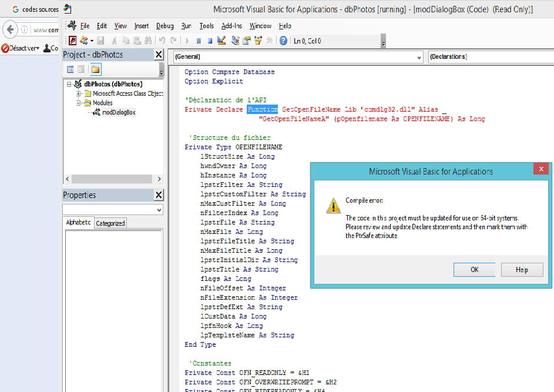Select the Microsoft Access Class Objects folder
The image size is (554, 392).
coord(128,93)
